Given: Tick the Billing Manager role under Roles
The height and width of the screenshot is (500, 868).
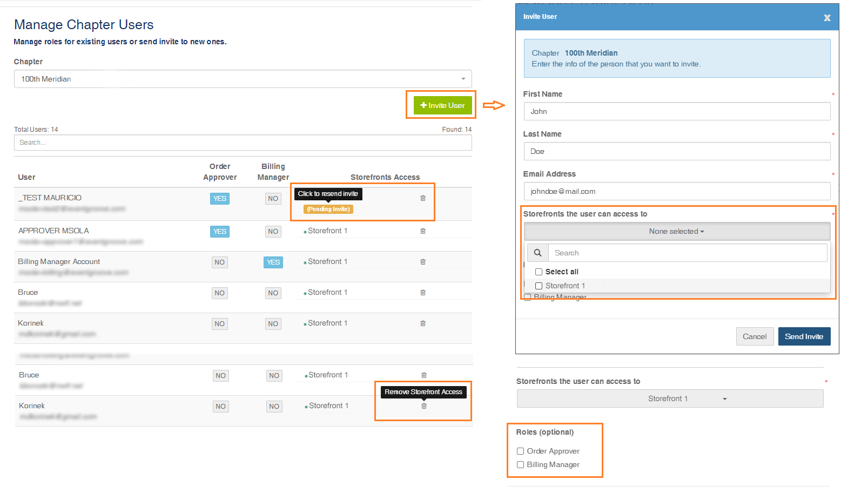Looking at the screenshot, I should pos(520,465).
